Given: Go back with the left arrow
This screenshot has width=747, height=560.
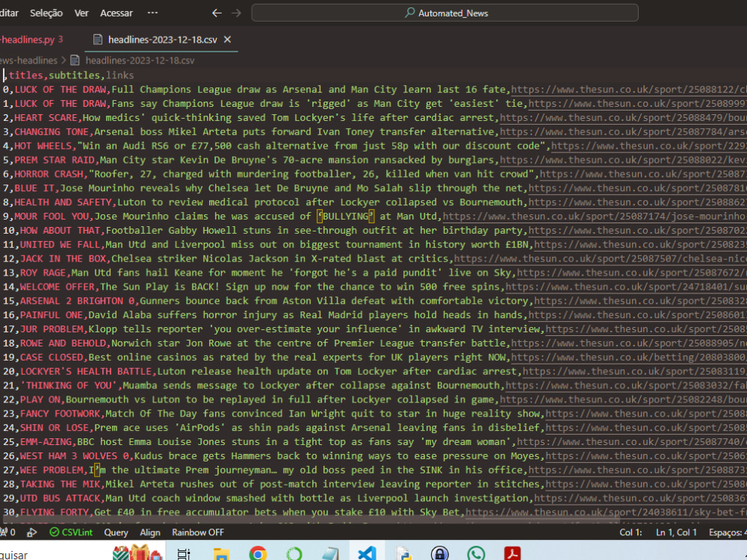Looking at the screenshot, I should coord(217,13).
